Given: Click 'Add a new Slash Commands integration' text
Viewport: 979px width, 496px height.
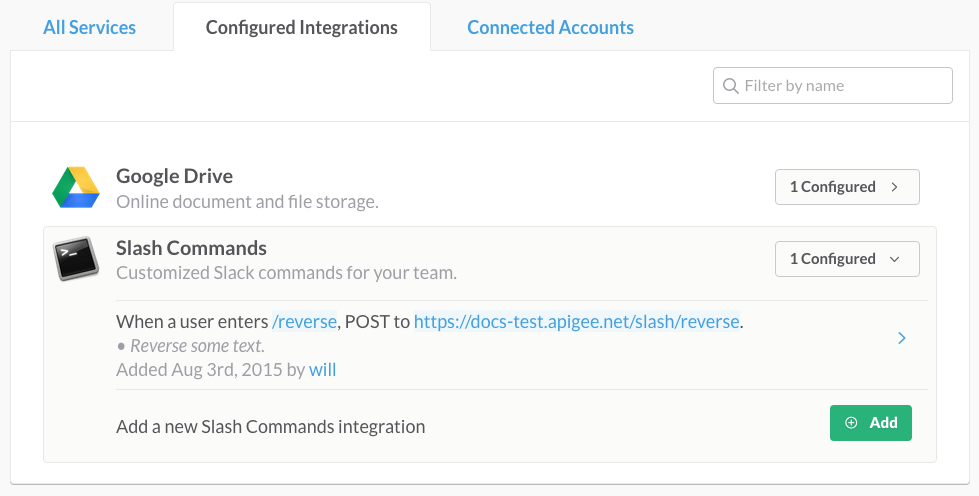Looking at the screenshot, I should click(270, 427).
